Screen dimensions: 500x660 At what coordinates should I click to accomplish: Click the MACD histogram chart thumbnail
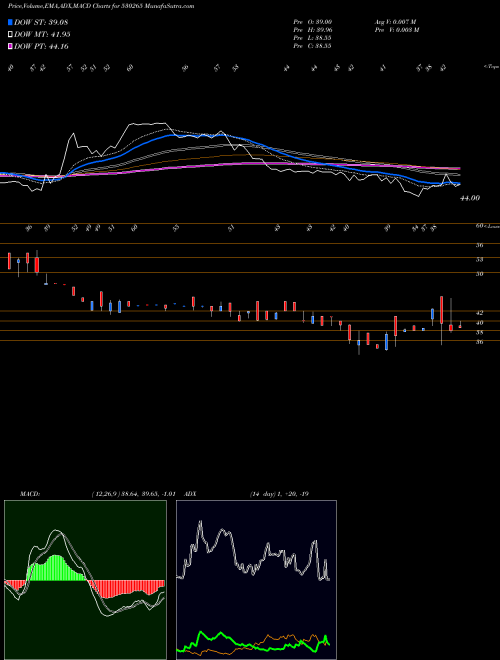click(x=85, y=580)
